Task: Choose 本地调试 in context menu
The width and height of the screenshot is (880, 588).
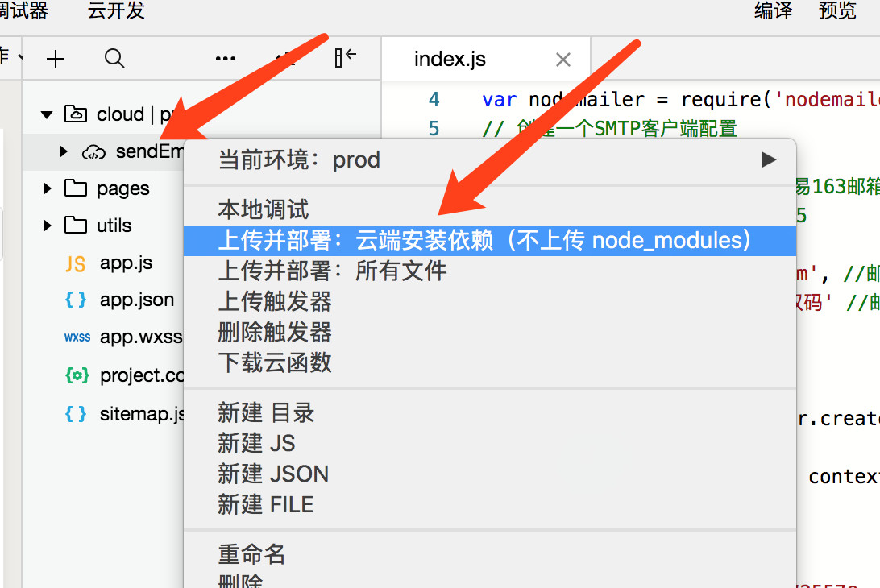Action: [489, 210]
